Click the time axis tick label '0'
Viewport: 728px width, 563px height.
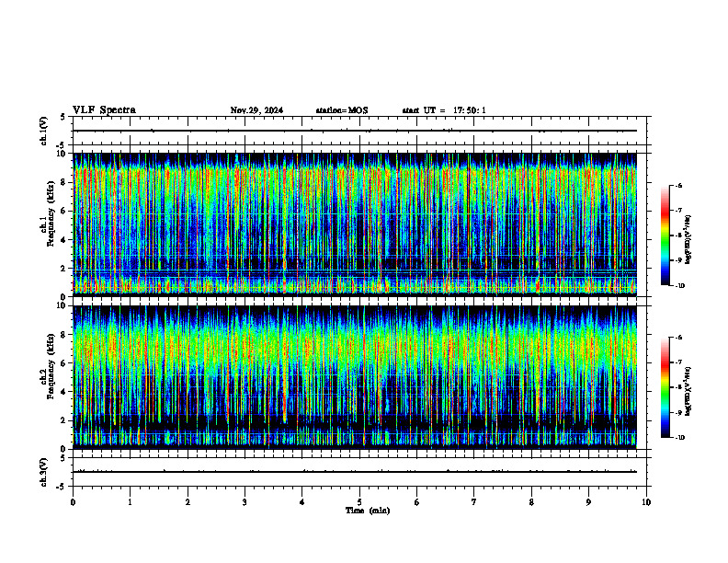tap(73, 502)
